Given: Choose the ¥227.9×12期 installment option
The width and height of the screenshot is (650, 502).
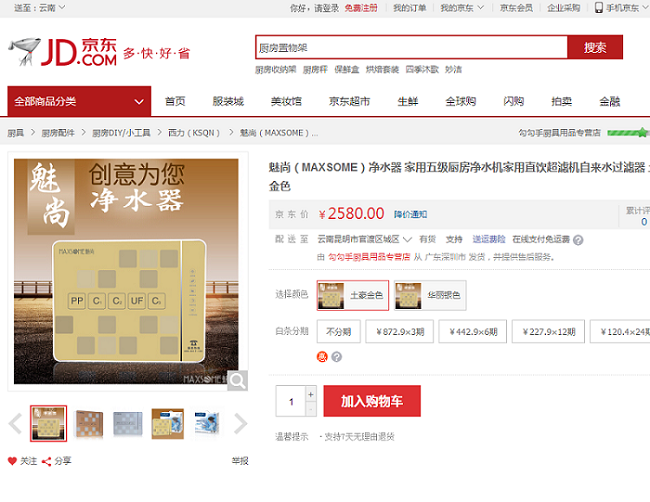Looking at the screenshot, I should click(548, 331).
